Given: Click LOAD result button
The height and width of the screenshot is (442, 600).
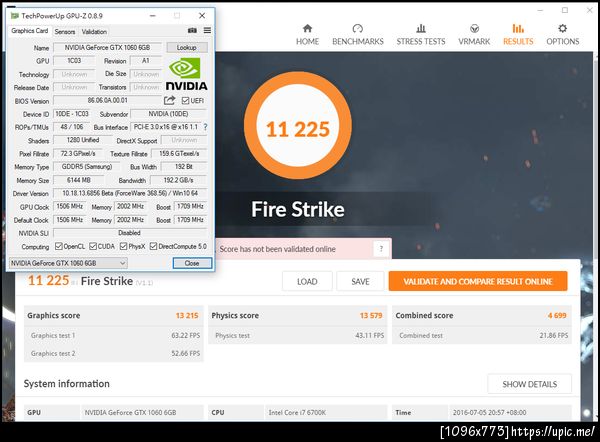Looking at the screenshot, I should click(307, 282).
